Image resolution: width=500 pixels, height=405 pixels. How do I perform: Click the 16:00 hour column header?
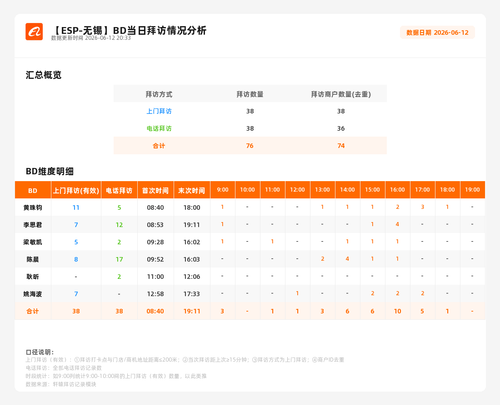click(x=397, y=190)
